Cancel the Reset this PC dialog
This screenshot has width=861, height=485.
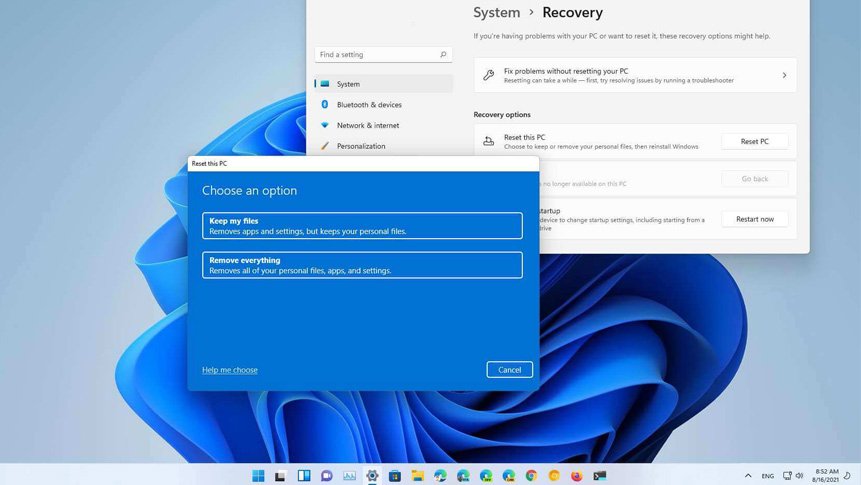509,370
